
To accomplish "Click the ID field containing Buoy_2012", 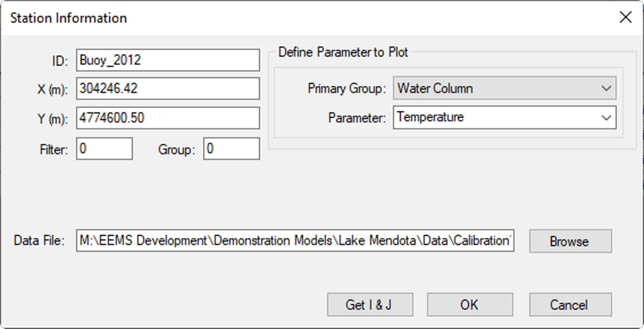I will tap(168, 60).
